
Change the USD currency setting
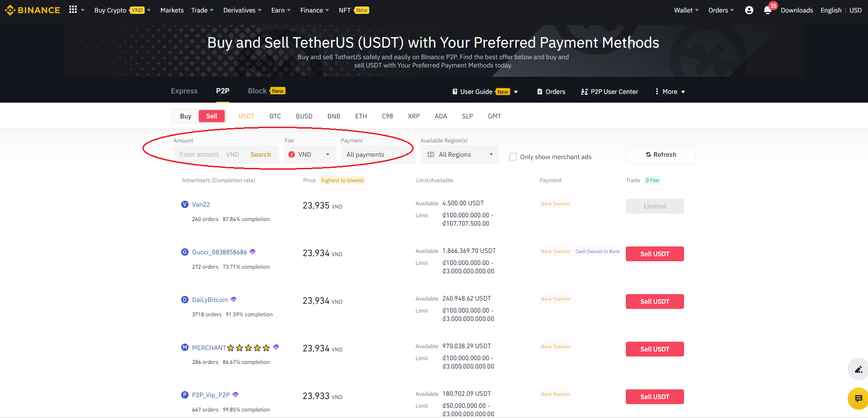[x=856, y=10]
